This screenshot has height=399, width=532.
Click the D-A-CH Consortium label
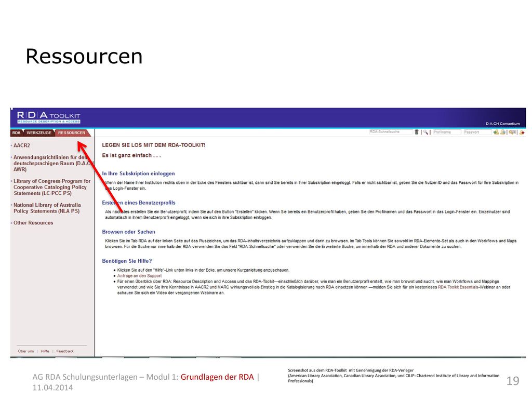point(503,124)
